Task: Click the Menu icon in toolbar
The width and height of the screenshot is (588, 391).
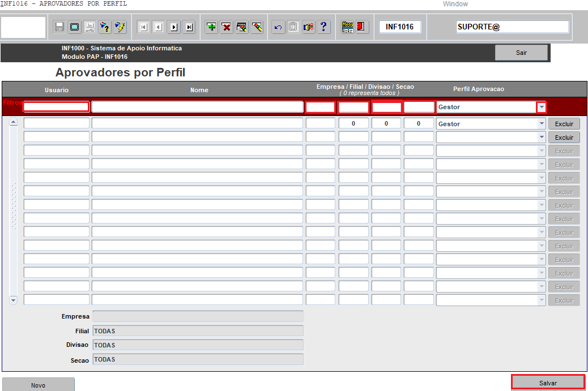Action: point(347,27)
